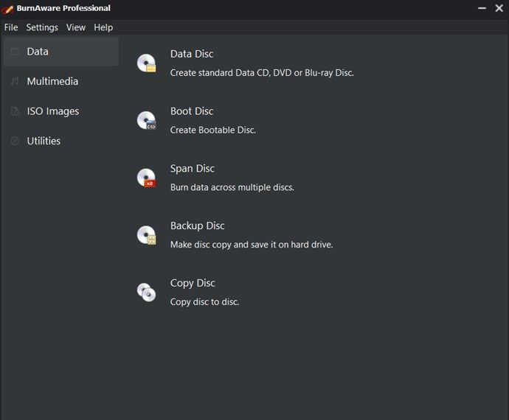Viewport: 509px width, 420px height.
Task: Launch the Data Disc title link
Action: (x=192, y=54)
